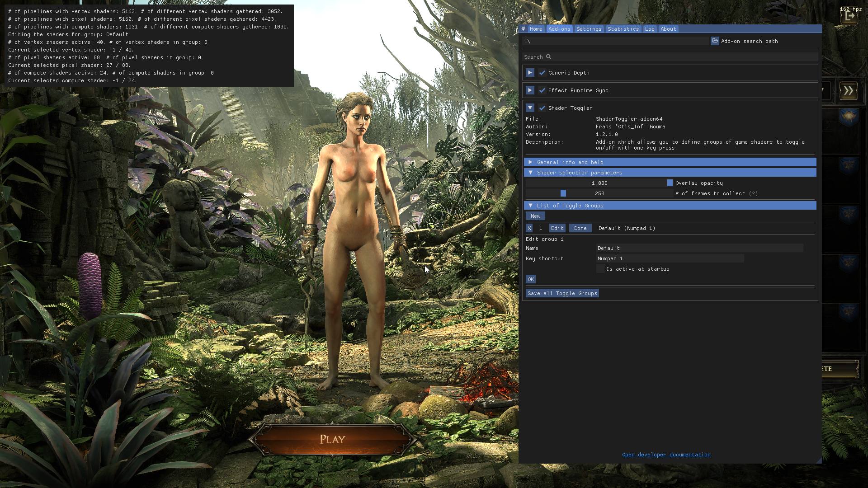Adjust the Overlay opacity slider

(x=599, y=183)
